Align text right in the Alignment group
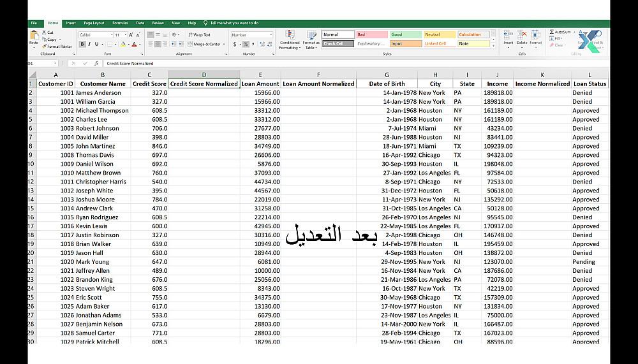Image resolution: width=638 pixels, height=364 pixels. coord(165,44)
